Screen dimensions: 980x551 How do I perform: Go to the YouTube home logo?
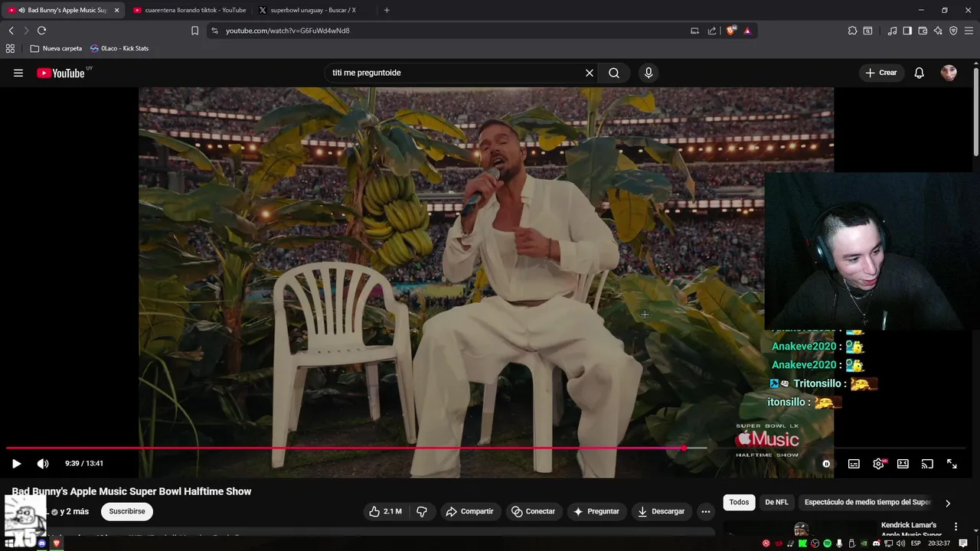(61, 73)
